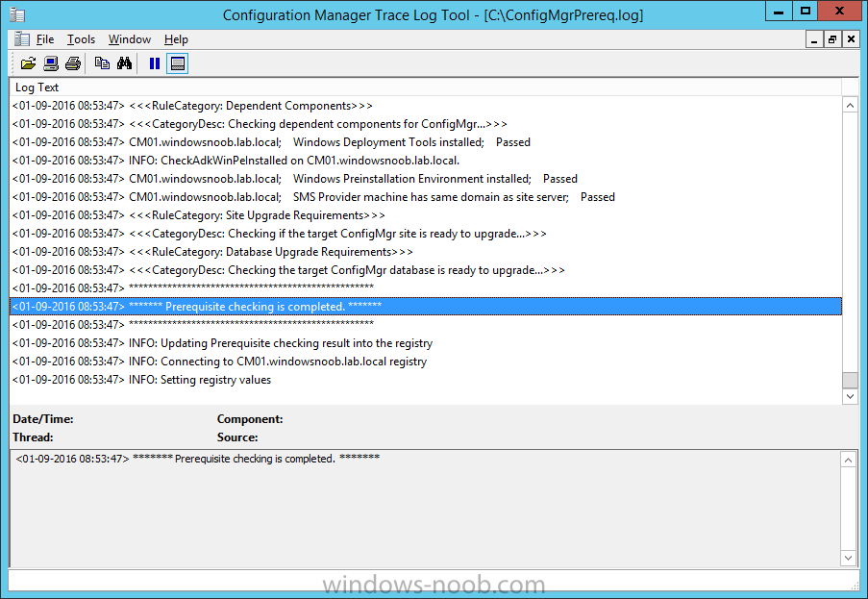
Task: Restore down the inner log document window
Action: click(832, 39)
